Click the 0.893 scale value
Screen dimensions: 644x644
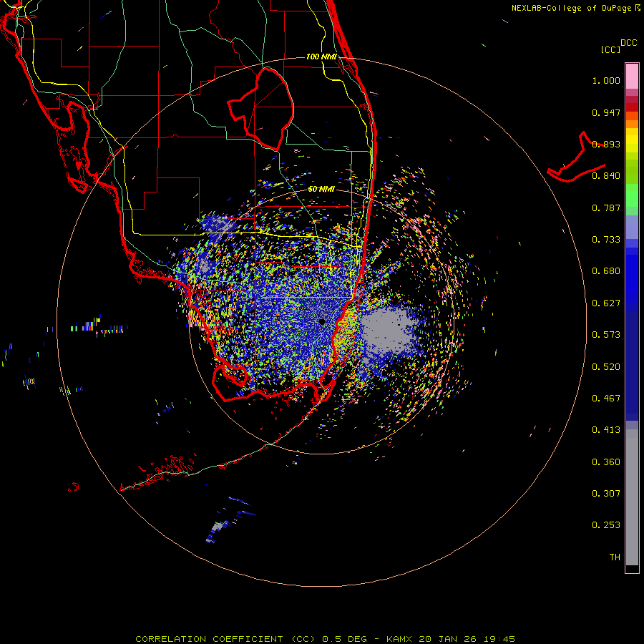[606, 144]
